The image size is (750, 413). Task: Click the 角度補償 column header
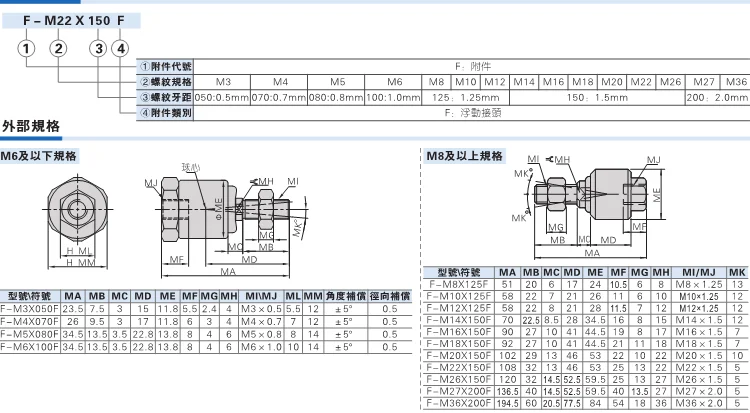click(x=344, y=296)
